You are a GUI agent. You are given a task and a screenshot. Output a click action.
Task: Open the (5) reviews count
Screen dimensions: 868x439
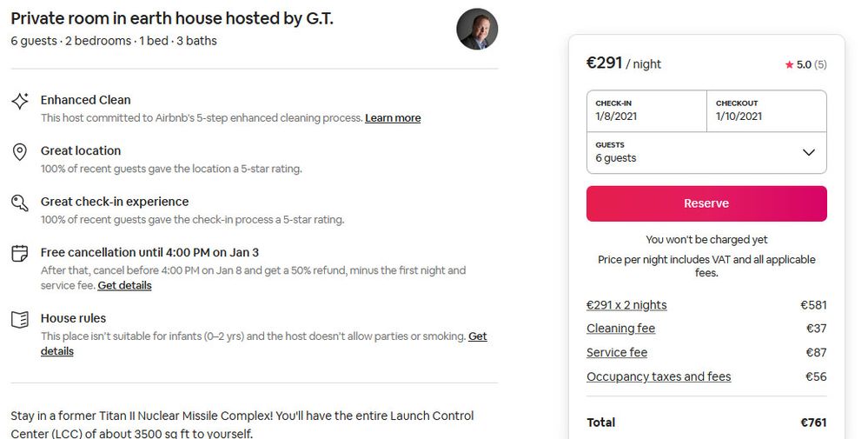pyautogui.click(x=820, y=65)
